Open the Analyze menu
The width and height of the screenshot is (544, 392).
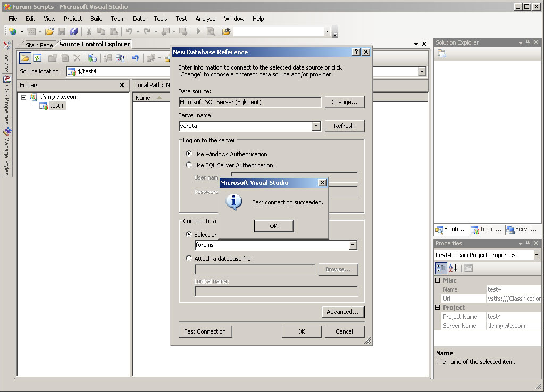point(205,19)
